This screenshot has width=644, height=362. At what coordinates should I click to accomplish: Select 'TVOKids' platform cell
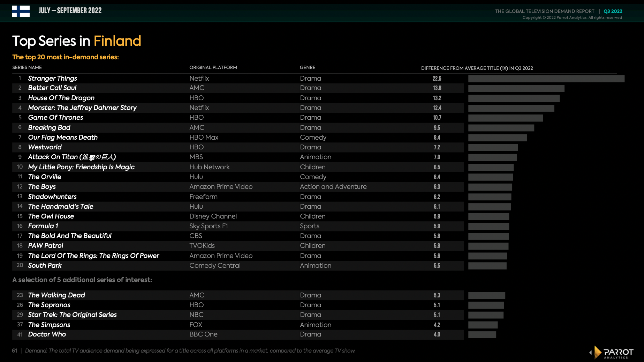202,246
